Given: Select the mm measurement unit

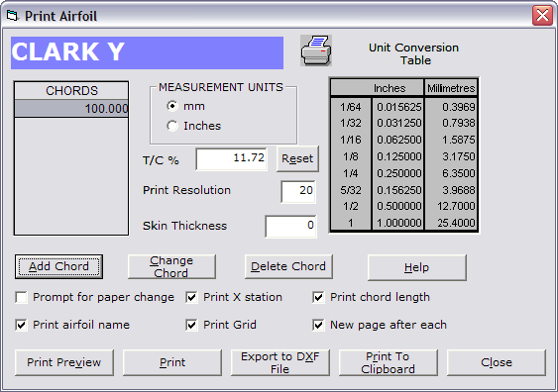Looking at the screenshot, I should (x=172, y=106).
